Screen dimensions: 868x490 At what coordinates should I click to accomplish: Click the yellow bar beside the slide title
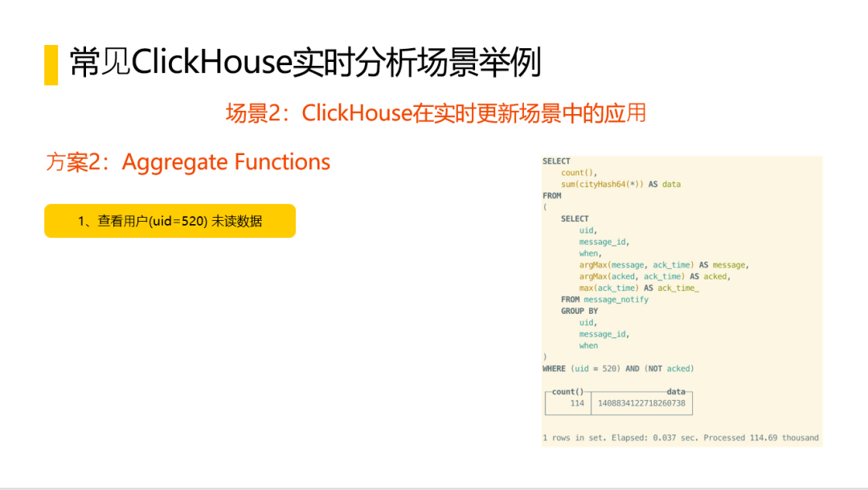(51, 65)
